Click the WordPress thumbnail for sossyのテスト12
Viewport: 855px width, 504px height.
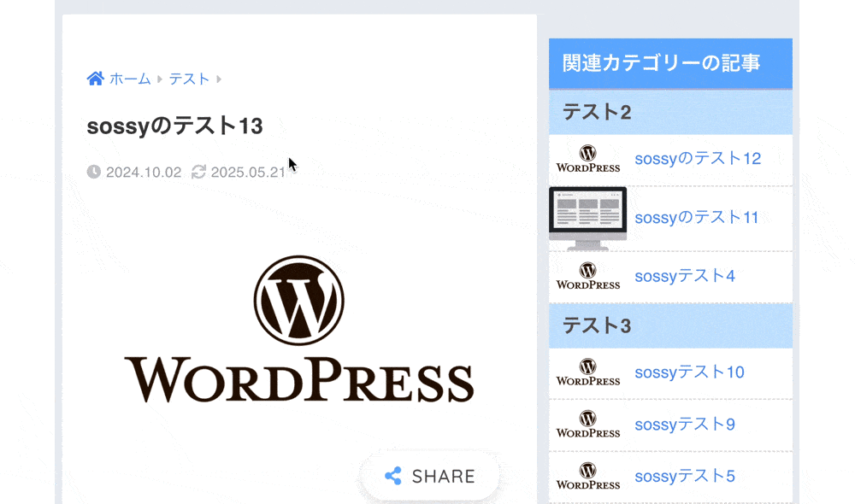588,159
